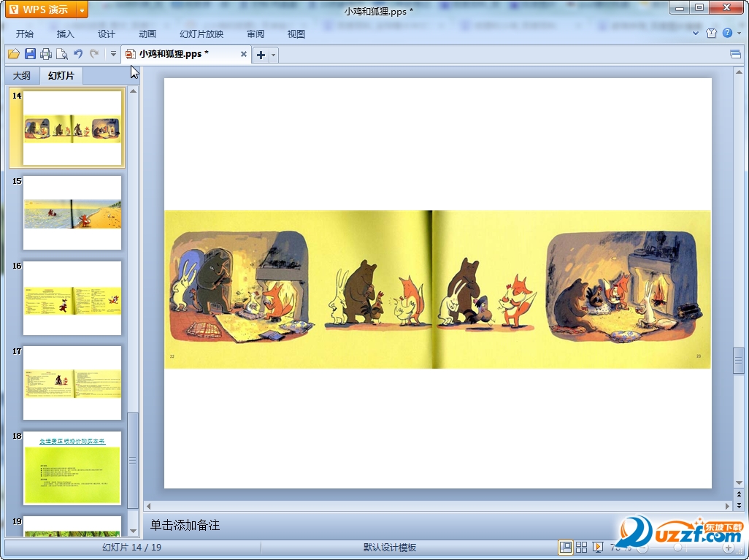Open the dropdown next to new tab button
The height and width of the screenshot is (560, 749).
[274, 55]
